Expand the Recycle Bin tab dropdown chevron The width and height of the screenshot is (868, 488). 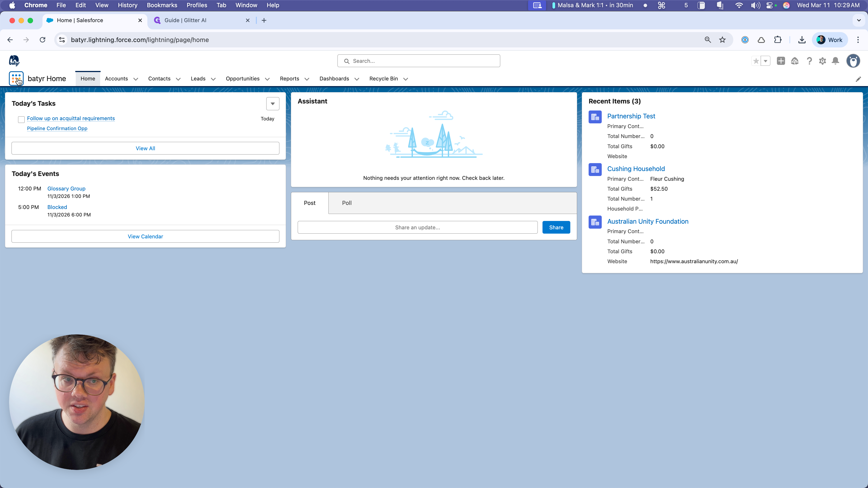(x=406, y=79)
